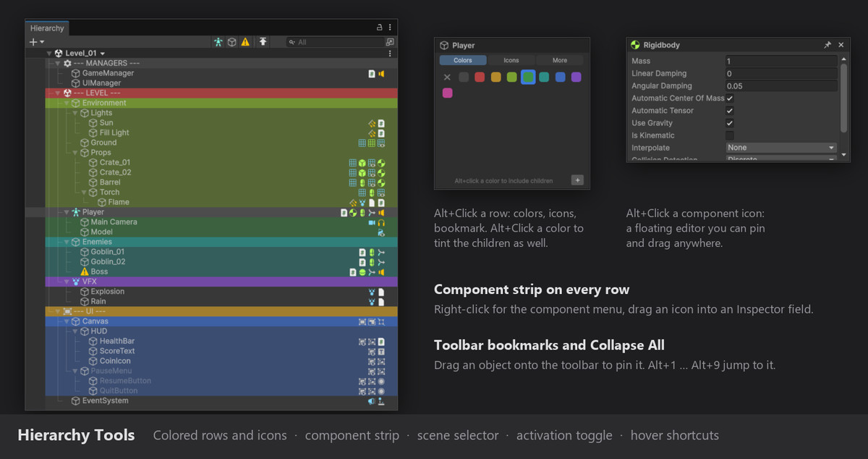Click the particle icon on Explosion row
Image resolution: width=868 pixels, height=459 pixels.
[x=372, y=292]
